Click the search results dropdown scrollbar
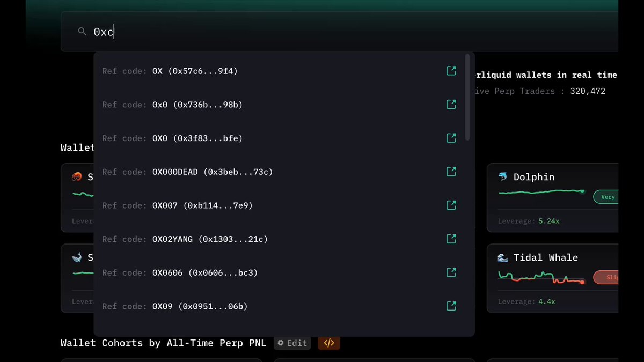Viewport: 644px width, 362px height. (x=467, y=97)
